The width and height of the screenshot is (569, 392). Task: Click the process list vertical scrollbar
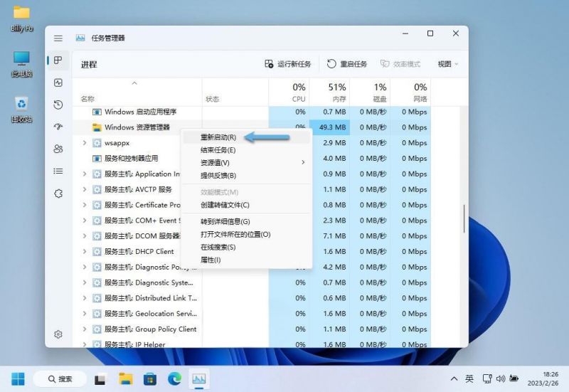pyautogui.click(x=464, y=219)
